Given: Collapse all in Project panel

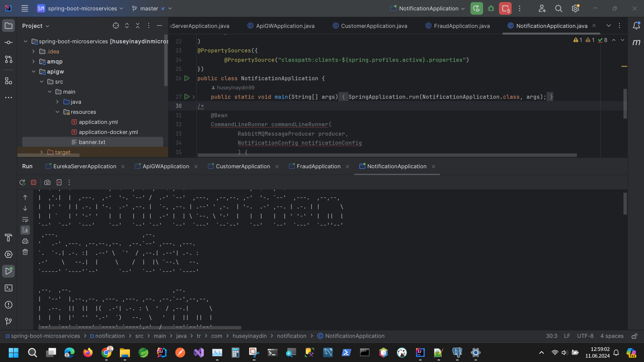Looking at the screenshot, I should 138,26.
